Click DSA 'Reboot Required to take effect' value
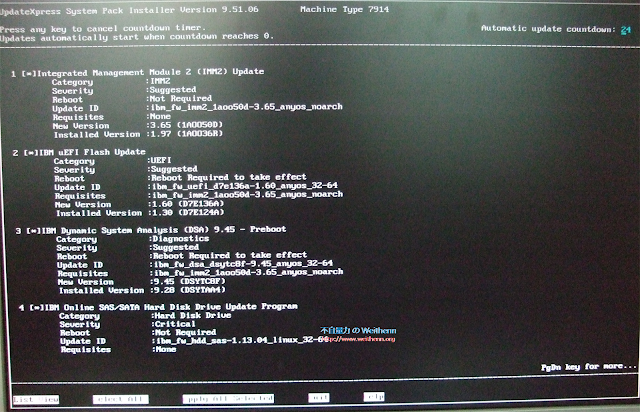Image resolution: width=640 pixels, height=412 pixels. (230, 255)
